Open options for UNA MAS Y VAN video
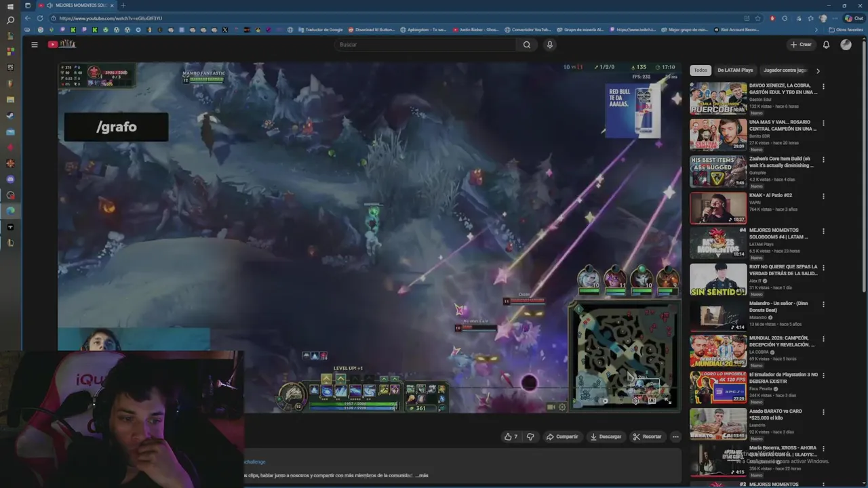Screen dimensions: 868x488 click(823, 123)
